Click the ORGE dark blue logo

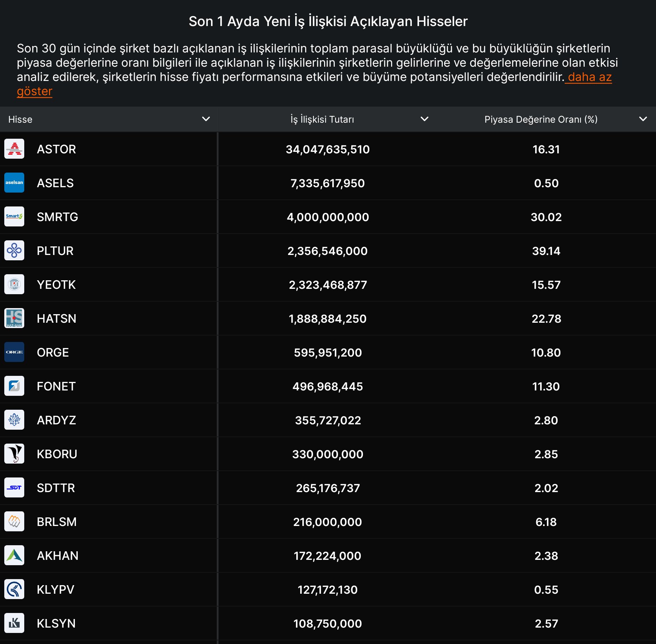14,352
